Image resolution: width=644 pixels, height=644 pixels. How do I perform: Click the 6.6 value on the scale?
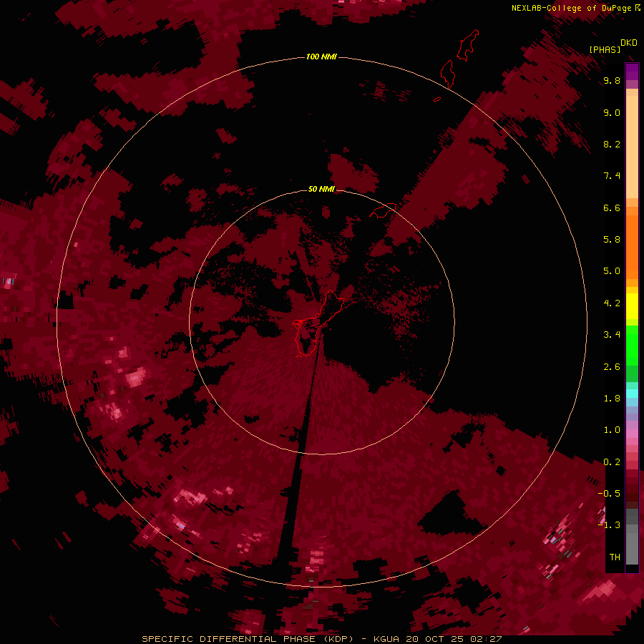click(x=612, y=208)
